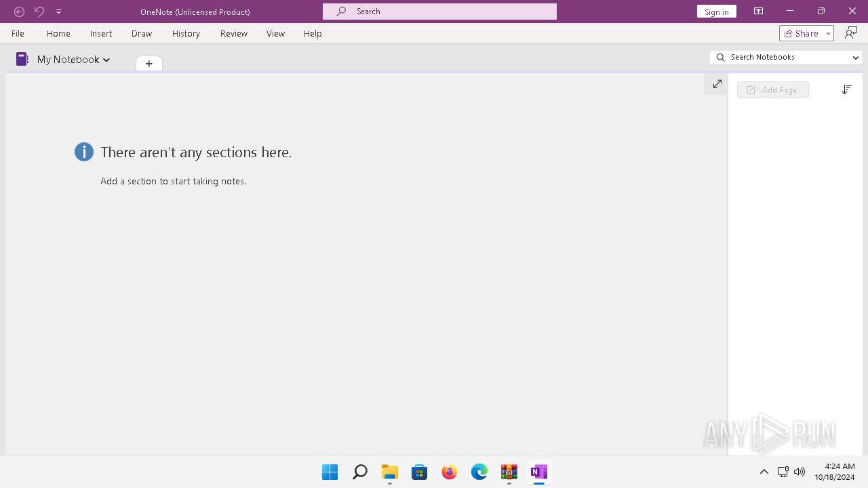The width and height of the screenshot is (868, 488).
Task: Click the purple notebook icon
Action: pos(22,59)
